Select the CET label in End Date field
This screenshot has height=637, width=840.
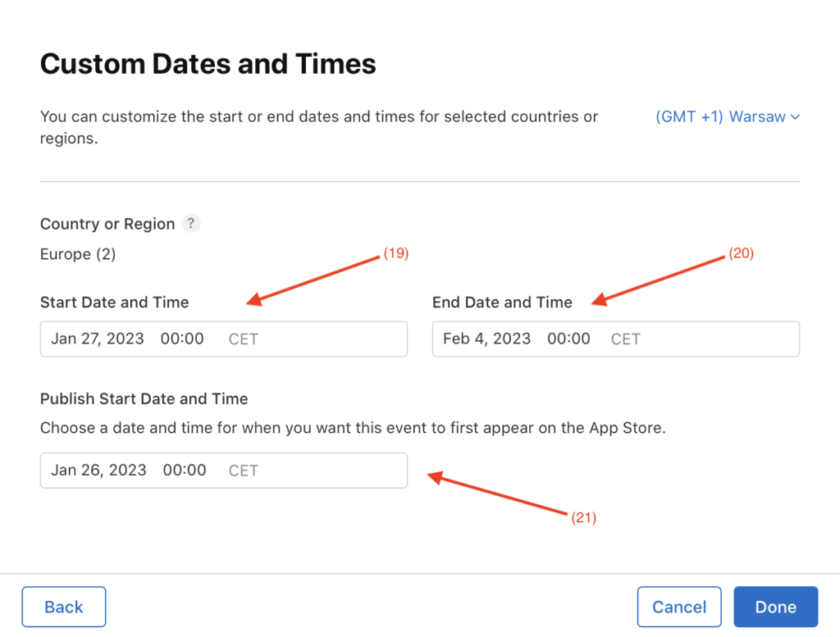point(625,339)
